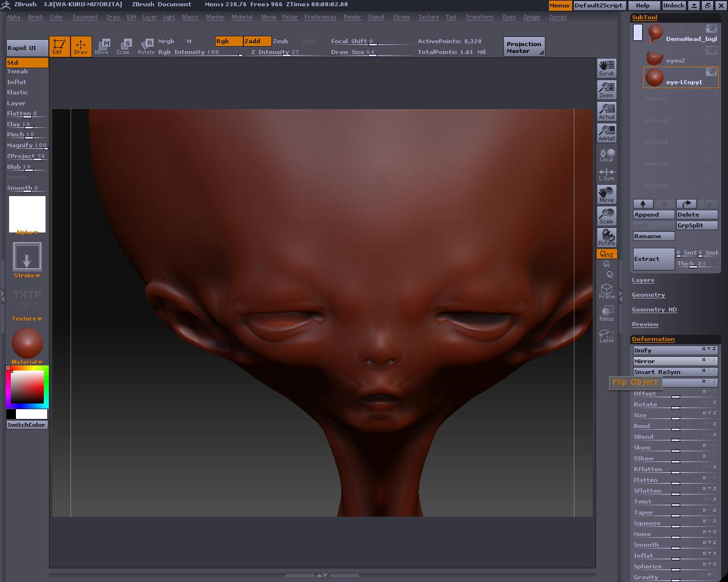Screen dimensions: 728x582
Task: Click the Extract button
Action: (653, 259)
